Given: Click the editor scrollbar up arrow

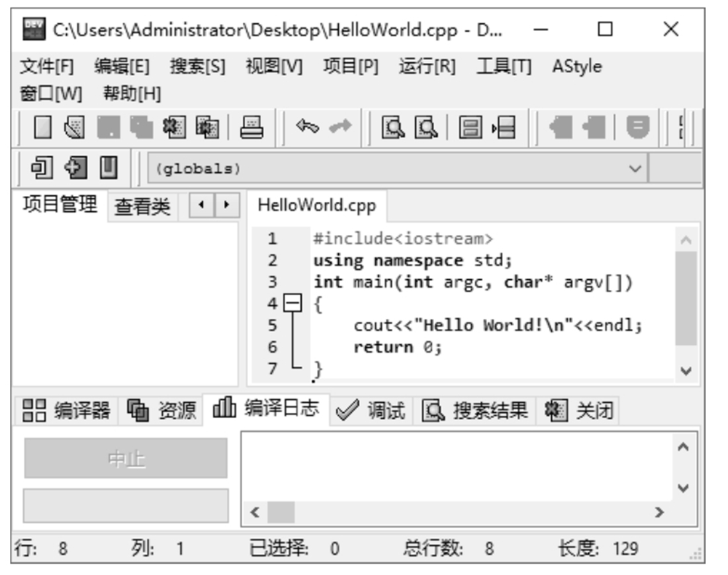Looking at the screenshot, I should 686,240.
